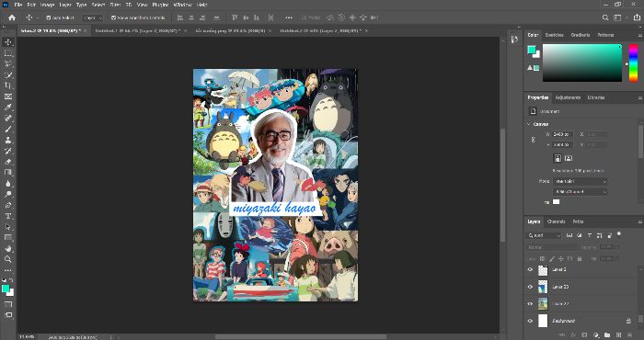Select the Horizontal Type tool

click(8, 216)
